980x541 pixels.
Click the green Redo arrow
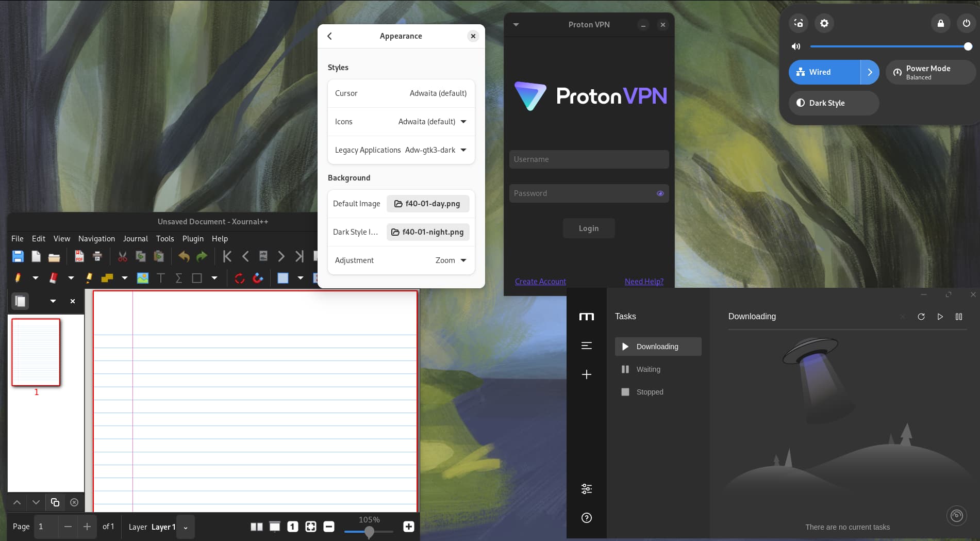202,256
